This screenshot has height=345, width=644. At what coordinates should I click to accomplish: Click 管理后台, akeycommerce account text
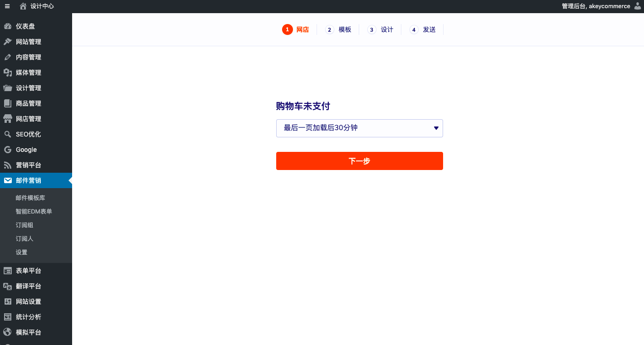click(x=596, y=6)
